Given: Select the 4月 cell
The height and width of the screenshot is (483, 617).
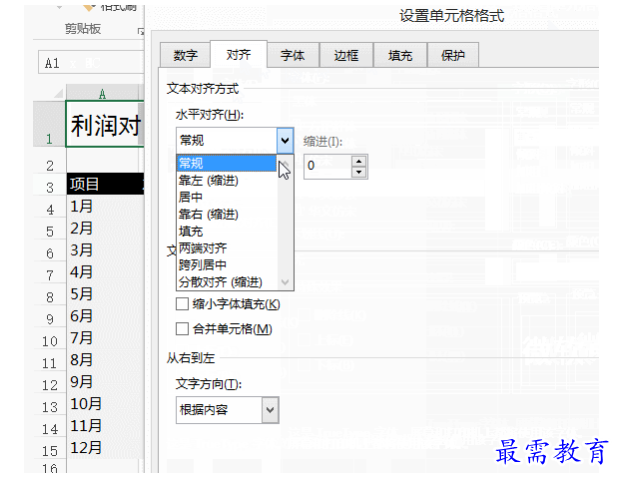Looking at the screenshot, I should [105, 272].
